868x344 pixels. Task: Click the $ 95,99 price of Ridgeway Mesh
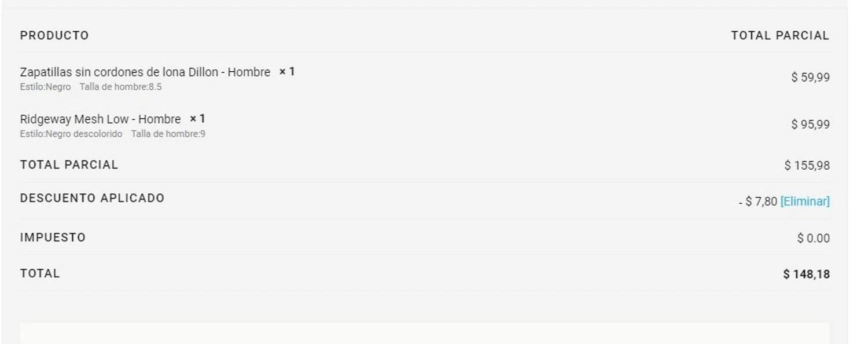810,125
